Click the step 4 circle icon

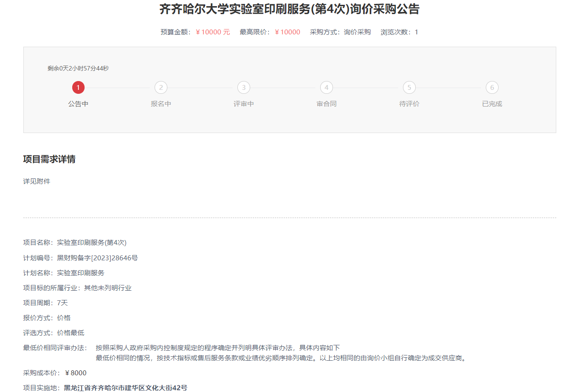[x=326, y=88]
